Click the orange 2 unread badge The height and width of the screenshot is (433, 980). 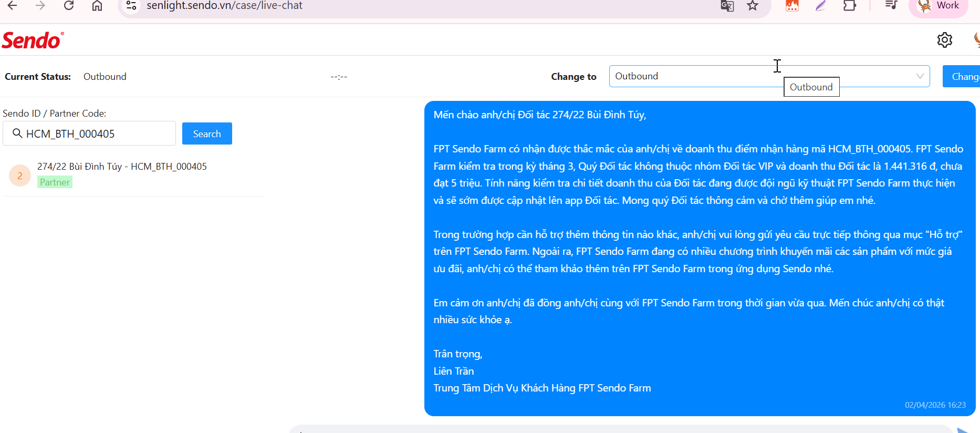(x=20, y=176)
